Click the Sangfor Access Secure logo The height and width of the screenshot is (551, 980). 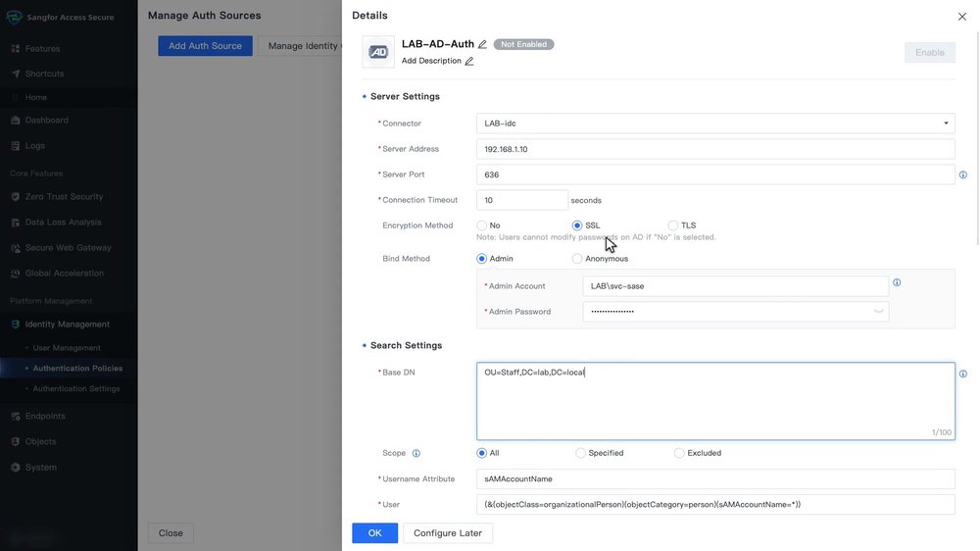tap(14, 17)
